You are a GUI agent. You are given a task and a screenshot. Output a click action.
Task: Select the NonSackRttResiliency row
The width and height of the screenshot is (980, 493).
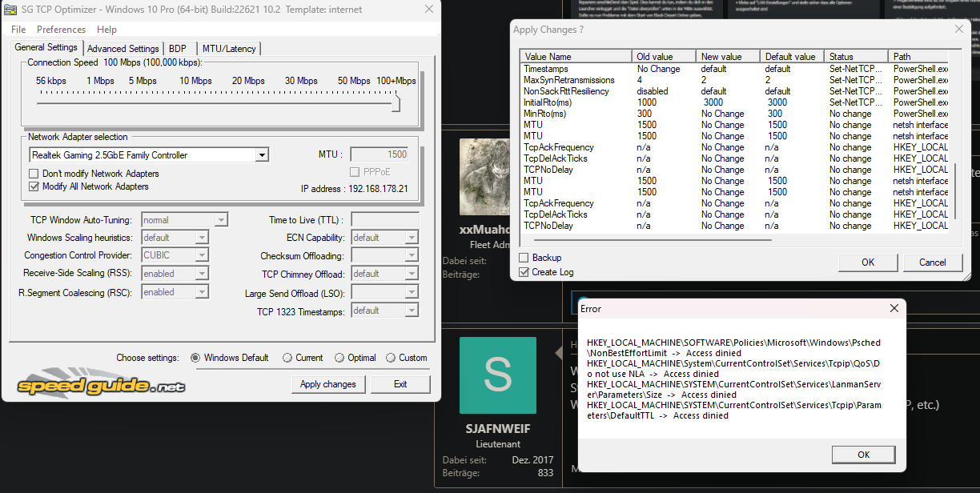tap(734, 91)
